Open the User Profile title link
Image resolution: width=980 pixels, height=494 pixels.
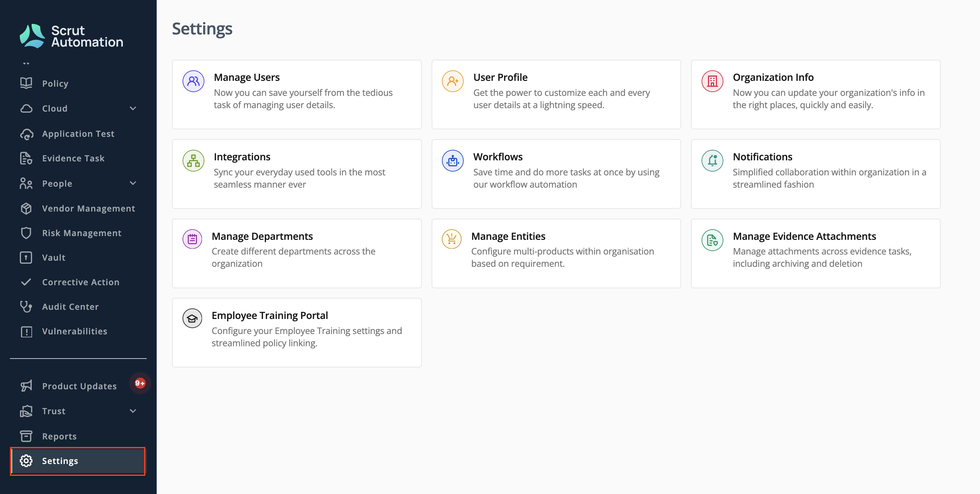pos(500,77)
